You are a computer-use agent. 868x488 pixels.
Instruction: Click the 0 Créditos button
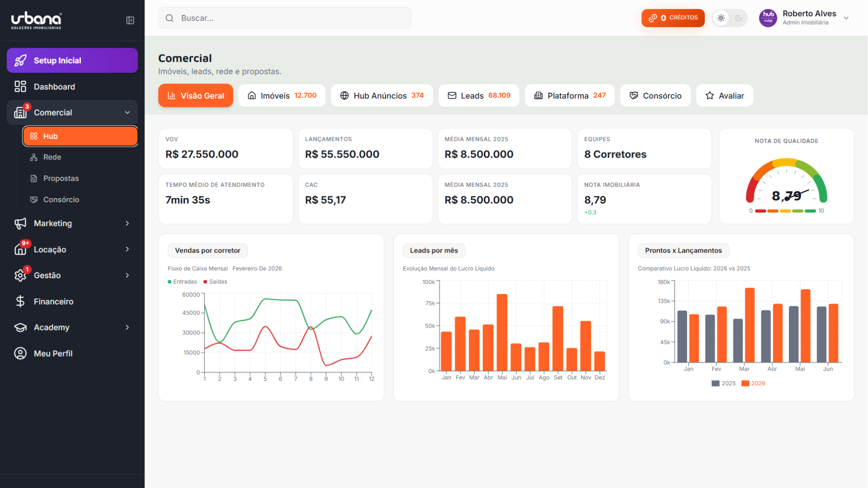click(673, 18)
